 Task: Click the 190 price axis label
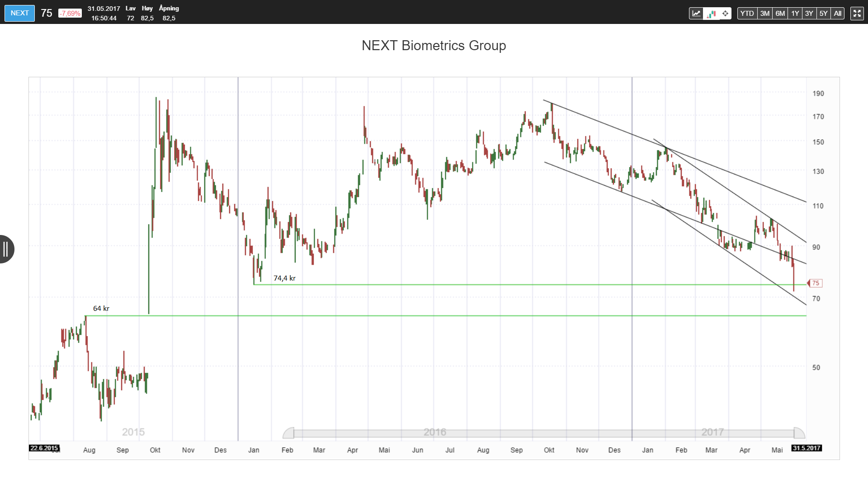(818, 94)
